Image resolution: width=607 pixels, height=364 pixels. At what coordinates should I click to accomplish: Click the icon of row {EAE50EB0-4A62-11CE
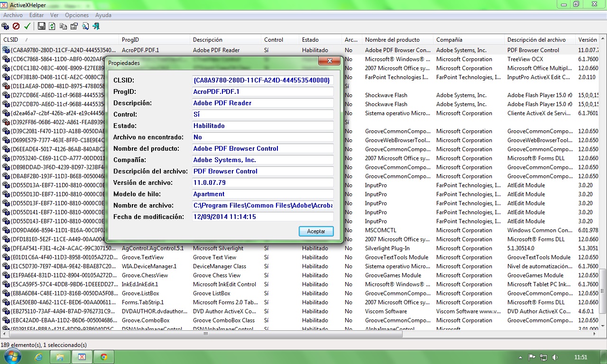point(6,302)
